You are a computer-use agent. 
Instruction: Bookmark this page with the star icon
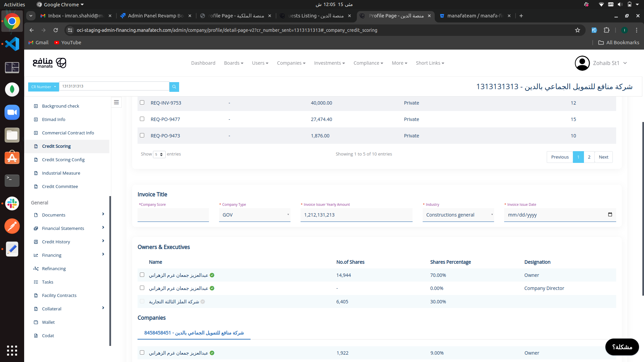coord(577,30)
